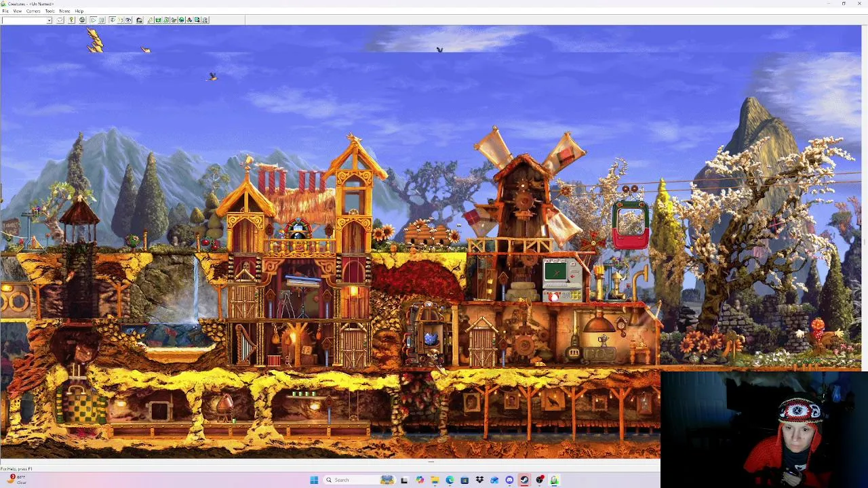868x488 pixels.
Task: Click the weather widget on the taskbar
Action: pos(16,479)
